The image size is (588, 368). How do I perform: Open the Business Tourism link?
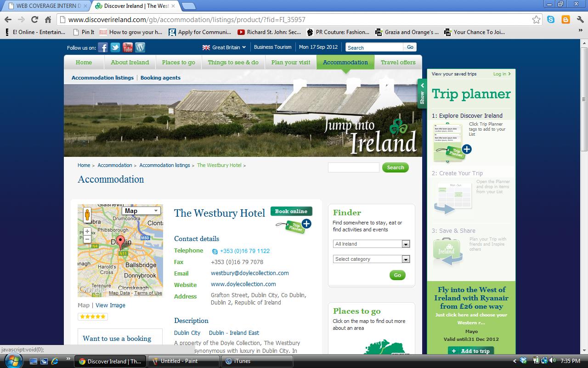[273, 47]
